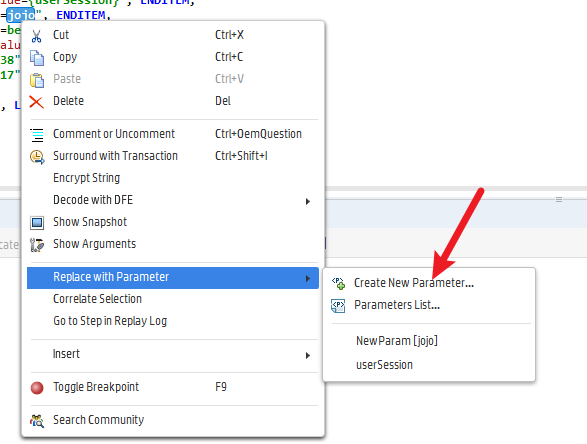Image resolution: width=587 pixels, height=444 pixels.
Task: Click the ENDITEM keyword after jojo
Action: tap(81, 15)
